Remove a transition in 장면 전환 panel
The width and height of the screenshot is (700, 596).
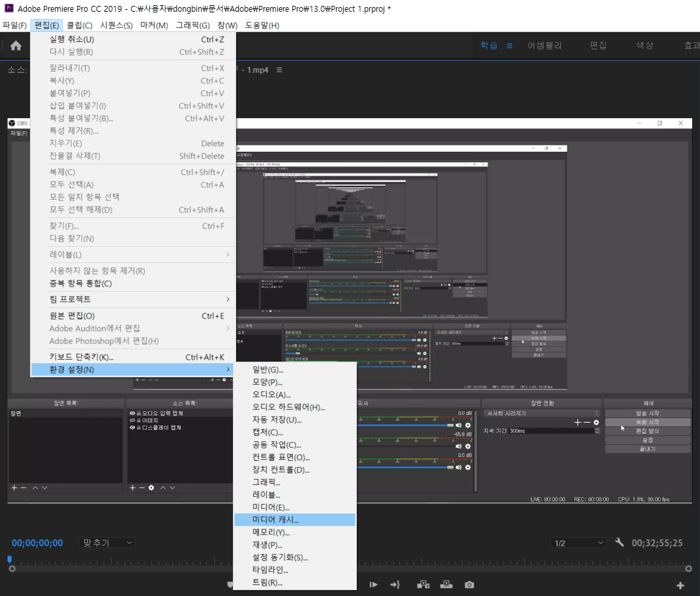pyautogui.click(x=587, y=422)
